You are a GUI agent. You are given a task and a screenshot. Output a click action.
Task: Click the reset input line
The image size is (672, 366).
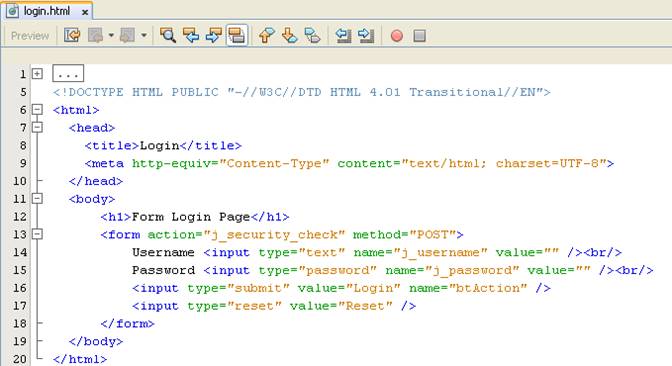tap(274, 306)
